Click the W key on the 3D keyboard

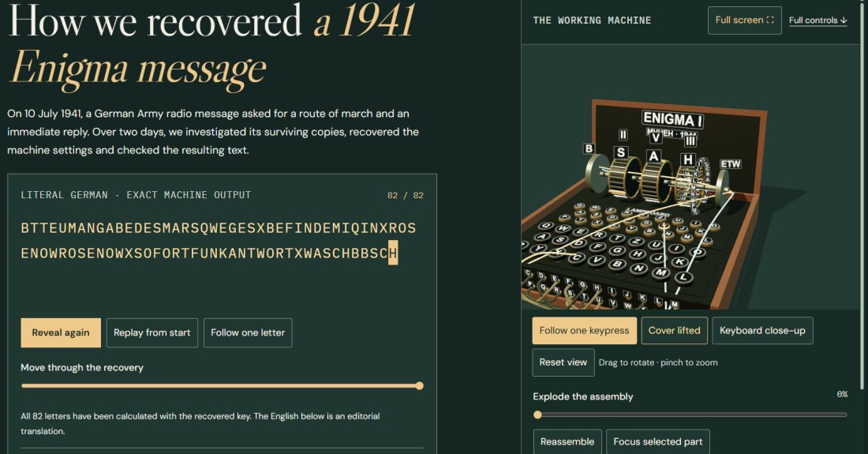[x=563, y=229]
